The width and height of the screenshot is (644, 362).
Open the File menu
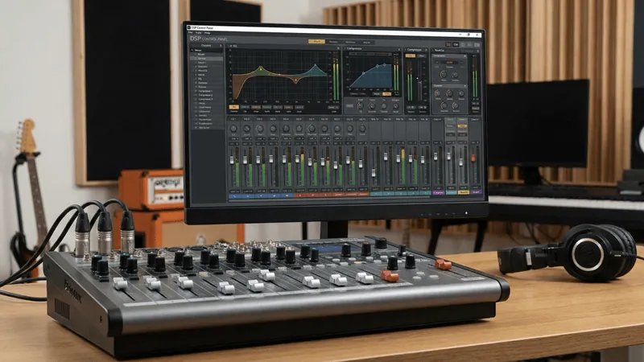pos(190,32)
